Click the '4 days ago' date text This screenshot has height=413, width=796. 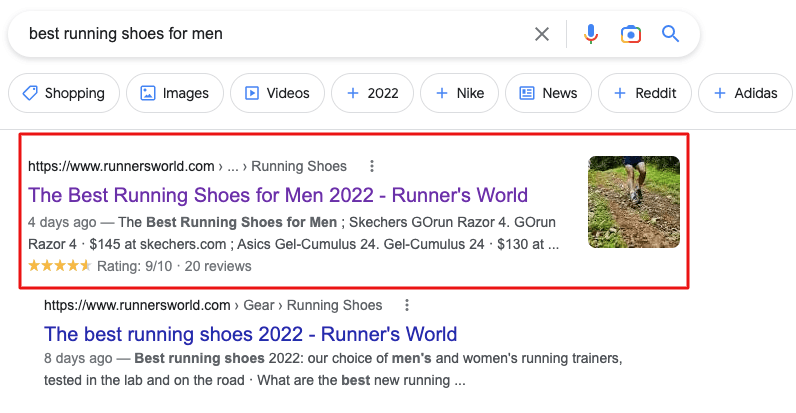click(62, 222)
